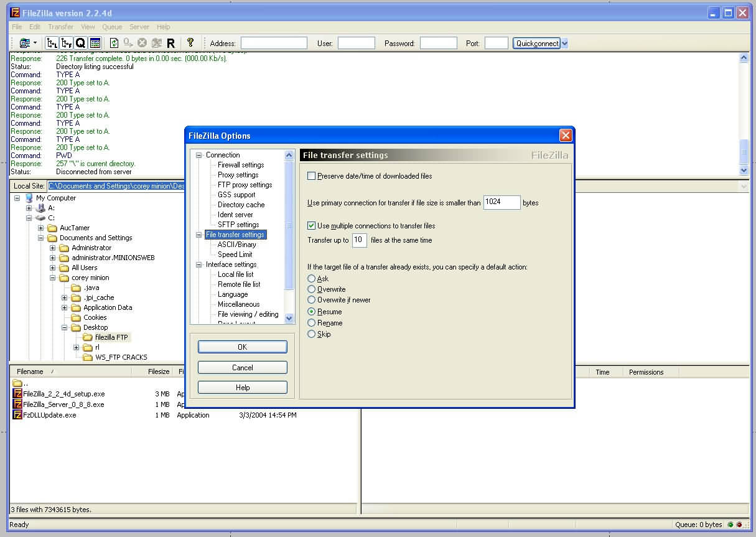Expand the administrator.MINIONSWEB folder node
The width and height of the screenshot is (756, 537).
coord(53,258)
